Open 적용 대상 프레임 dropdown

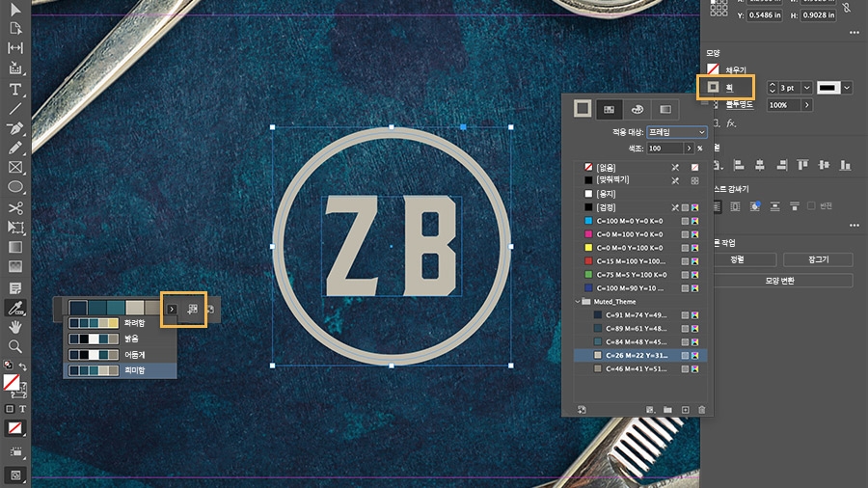point(677,132)
